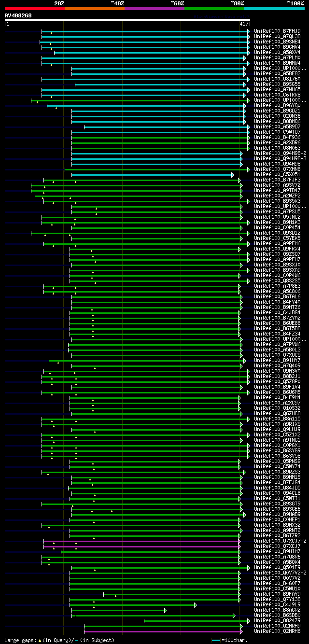
Task: Open hit UniRef100_B7FHJ9
Action: click(x=277, y=31)
